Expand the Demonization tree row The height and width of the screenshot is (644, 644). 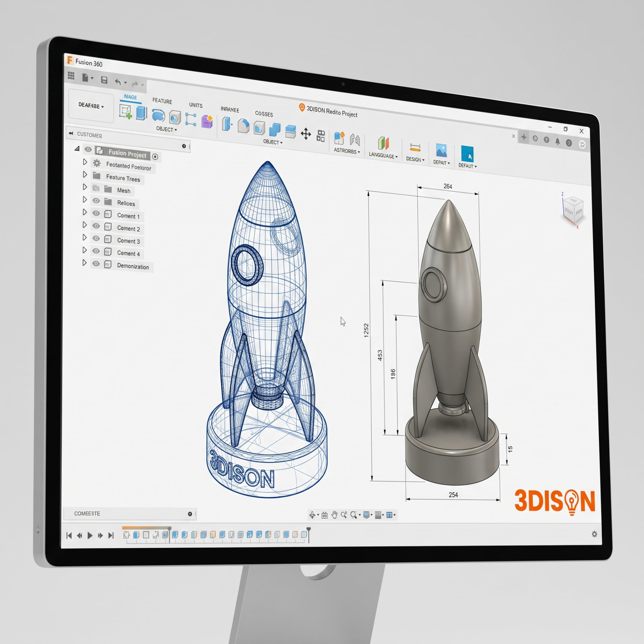85,262
